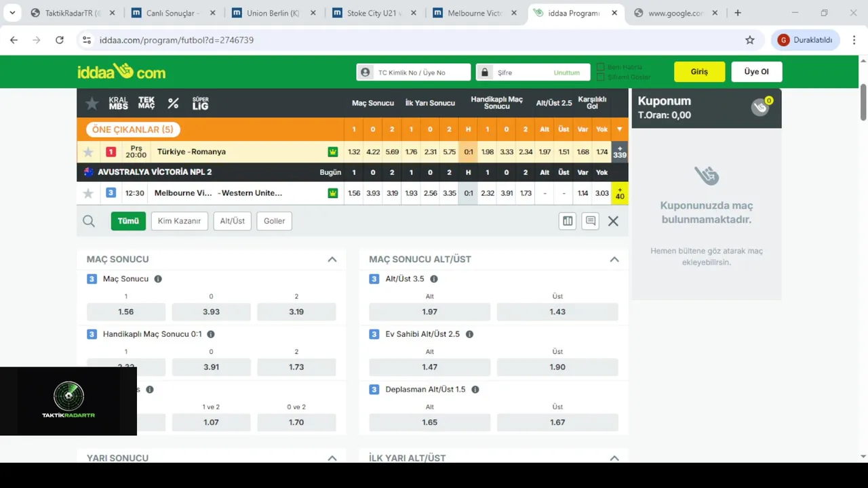Switch to the Union Berlin tab
Image resolution: width=868 pixels, height=488 pixels.
point(274,13)
